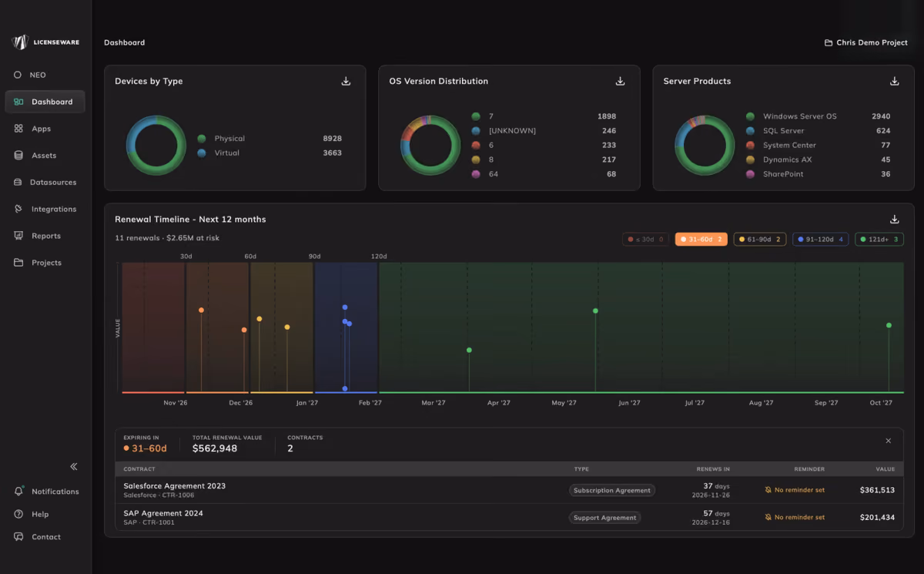This screenshot has height=574, width=924.
Task: Select the 91–120d filter chip
Action: pyautogui.click(x=820, y=239)
